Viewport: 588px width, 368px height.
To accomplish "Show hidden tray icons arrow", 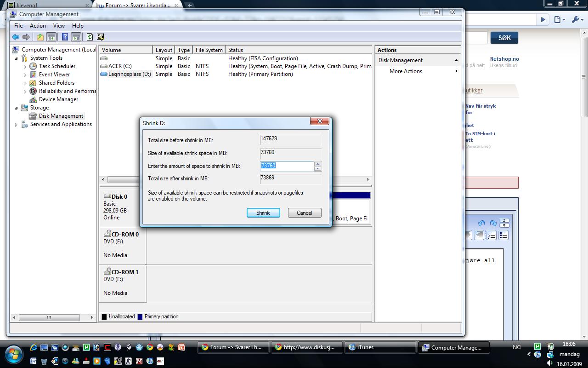I will 529,354.
